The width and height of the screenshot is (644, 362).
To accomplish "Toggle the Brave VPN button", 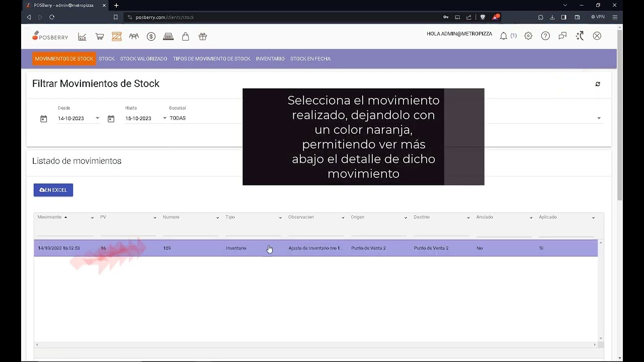I will pyautogui.click(x=598, y=17).
